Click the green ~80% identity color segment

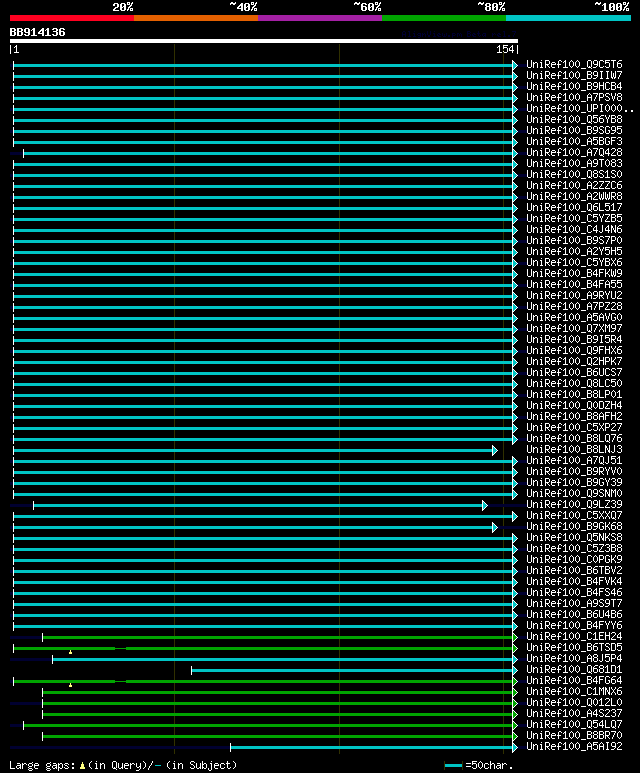point(444,18)
